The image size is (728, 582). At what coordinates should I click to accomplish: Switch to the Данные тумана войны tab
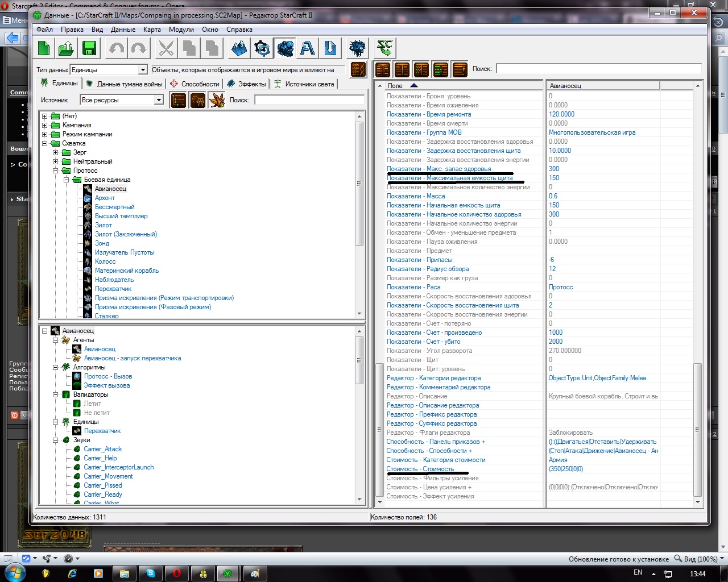tap(124, 84)
